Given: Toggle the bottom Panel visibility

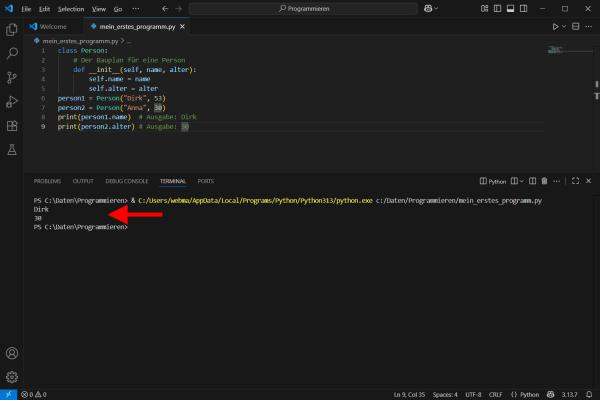Looking at the screenshot, I should (510, 8).
